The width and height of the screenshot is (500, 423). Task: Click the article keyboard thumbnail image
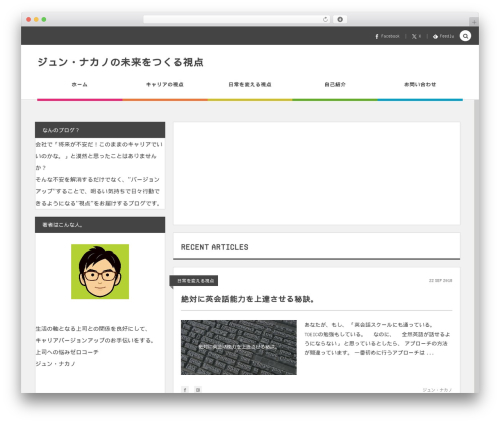[x=239, y=347]
